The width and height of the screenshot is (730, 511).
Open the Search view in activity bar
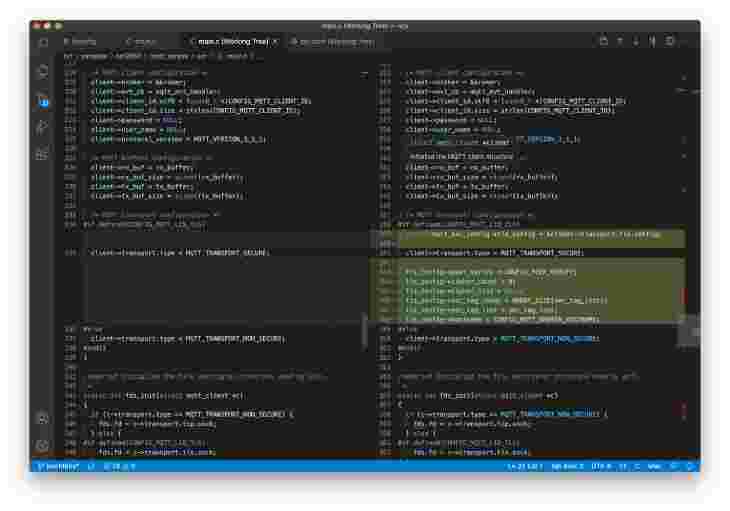point(43,72)
